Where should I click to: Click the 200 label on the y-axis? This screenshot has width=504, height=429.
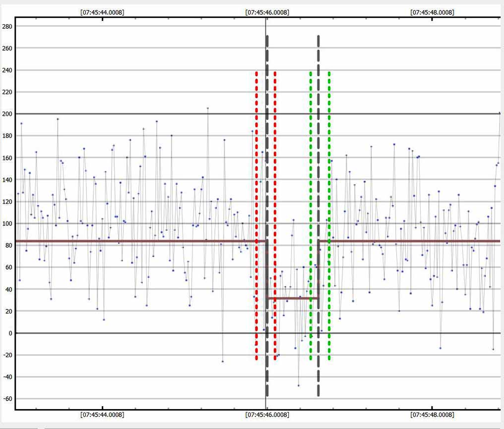[7, 114]
